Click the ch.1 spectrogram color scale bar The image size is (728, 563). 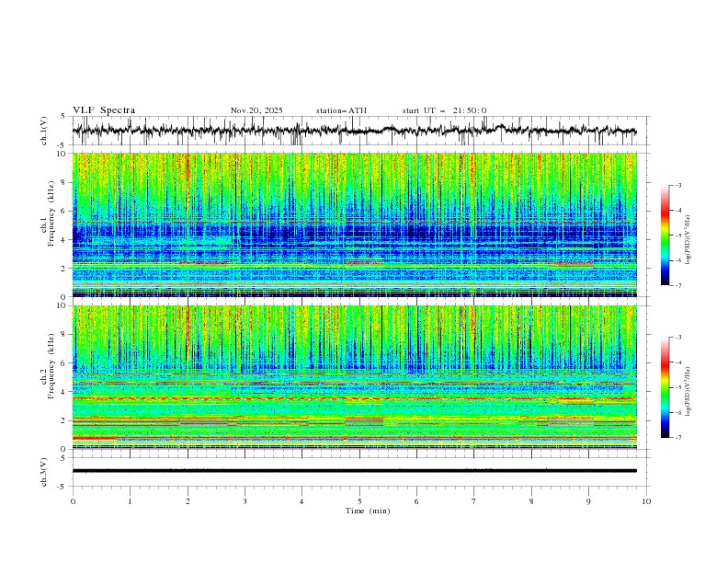point(665,236)
